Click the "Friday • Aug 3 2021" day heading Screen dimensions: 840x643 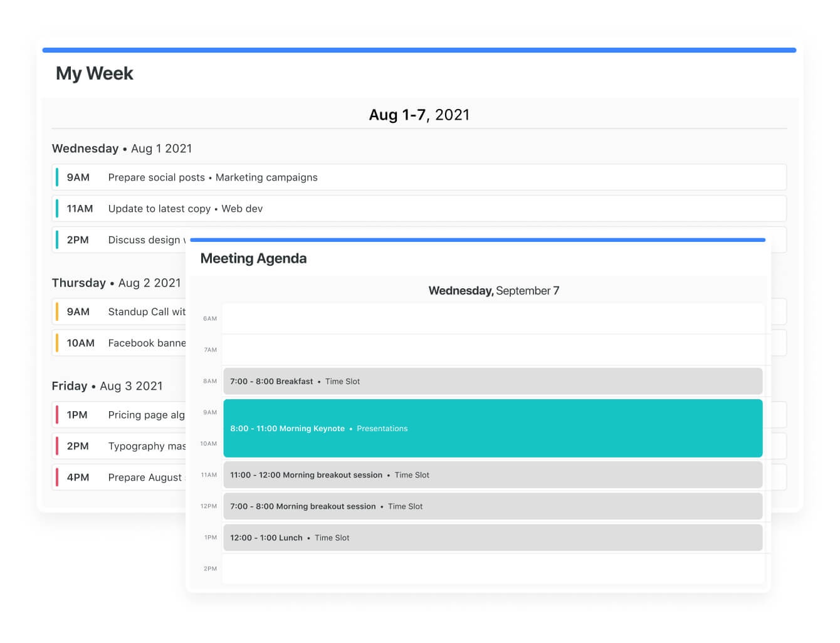click(107, 386)
